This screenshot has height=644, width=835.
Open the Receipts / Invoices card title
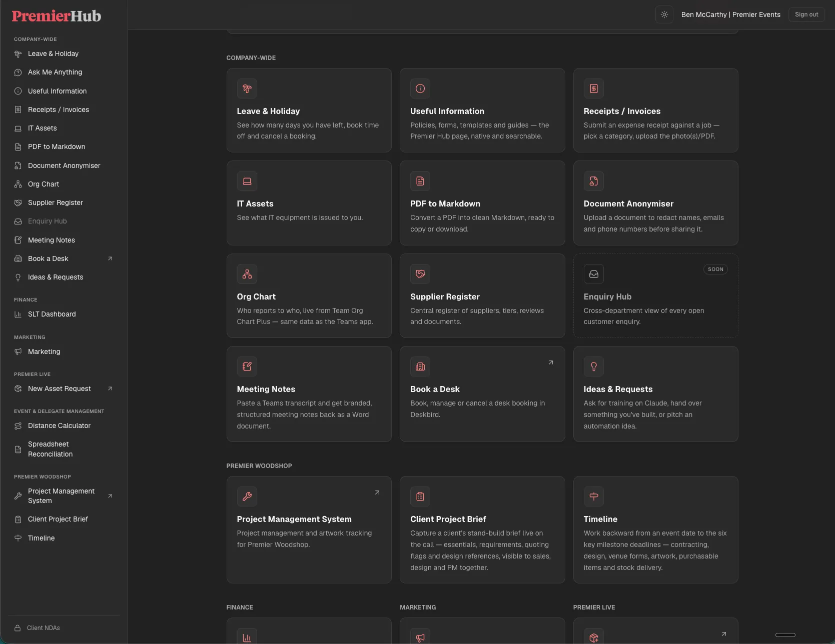click(622, 111)
